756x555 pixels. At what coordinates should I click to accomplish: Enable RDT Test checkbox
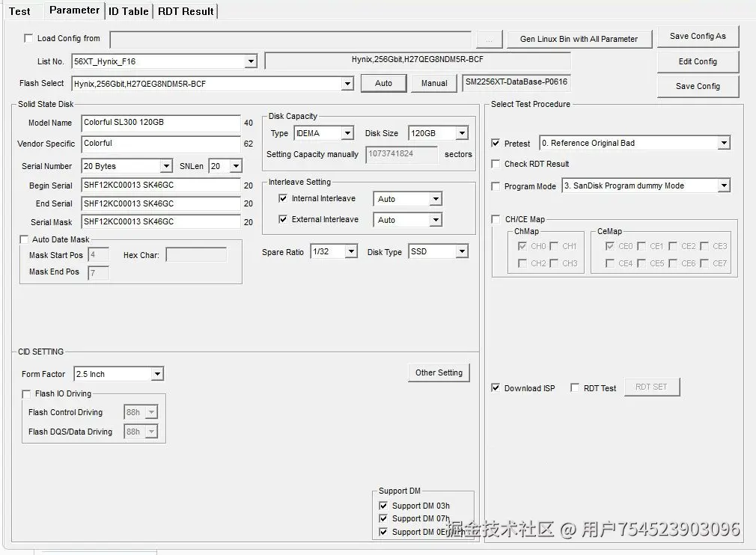pos(575,387)
